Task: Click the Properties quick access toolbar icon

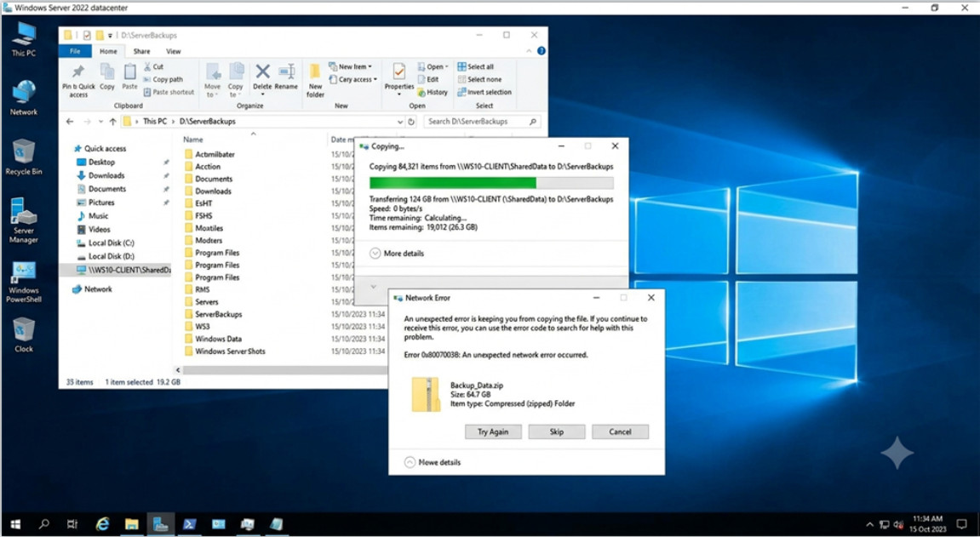Action: (x=88, y=36)
